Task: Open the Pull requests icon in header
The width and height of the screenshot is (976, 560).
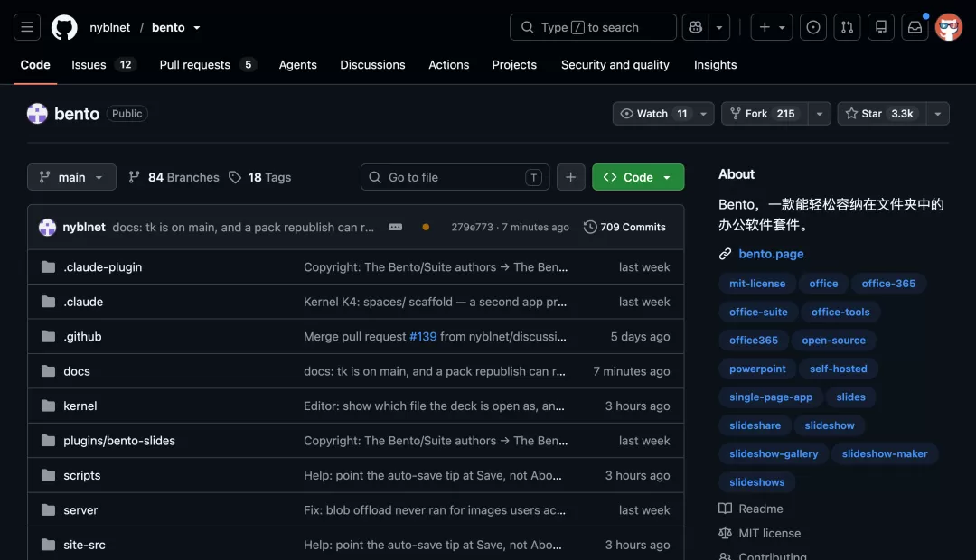Action: (x=847, y=27)
